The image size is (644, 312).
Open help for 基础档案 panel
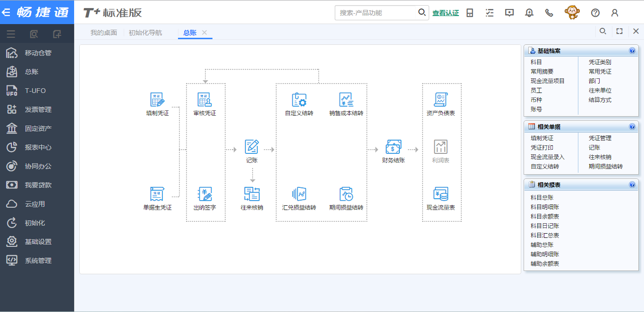(x=632, y=51)
